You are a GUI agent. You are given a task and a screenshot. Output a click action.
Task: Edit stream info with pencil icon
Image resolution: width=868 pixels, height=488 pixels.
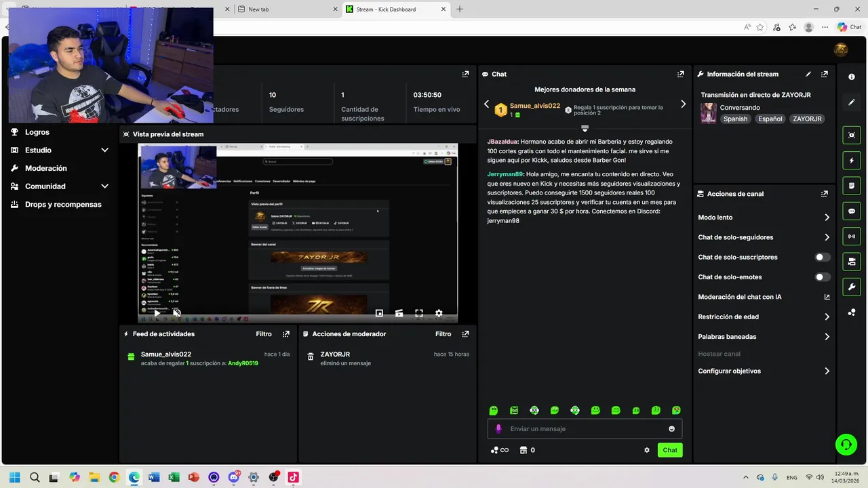[808, 74]
